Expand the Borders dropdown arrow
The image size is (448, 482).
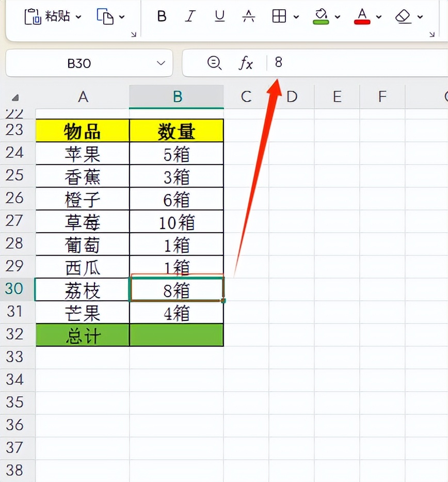tap(296, 17)
